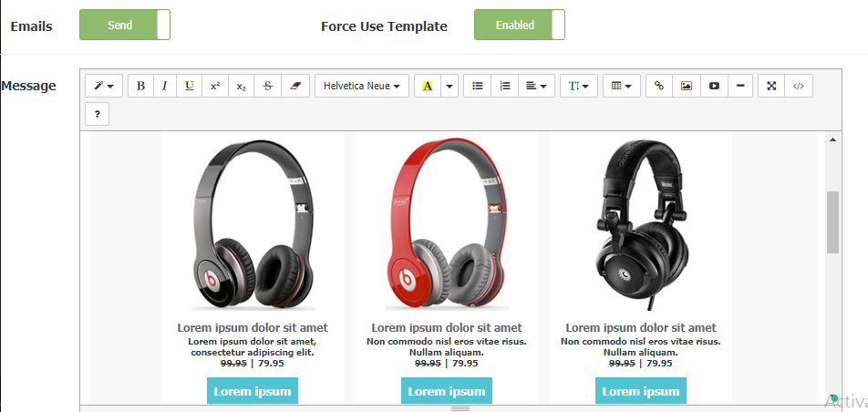Clear formatting with the eraser icon

point(296,86)
